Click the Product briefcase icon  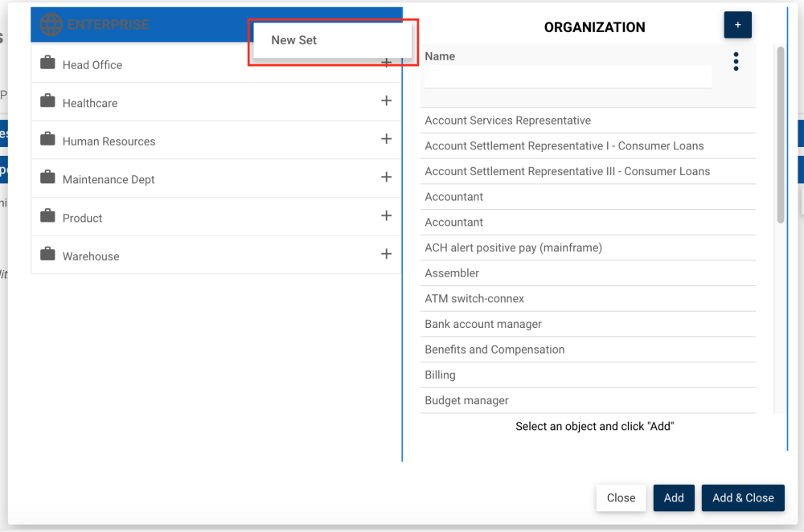(x=47, y=217)
